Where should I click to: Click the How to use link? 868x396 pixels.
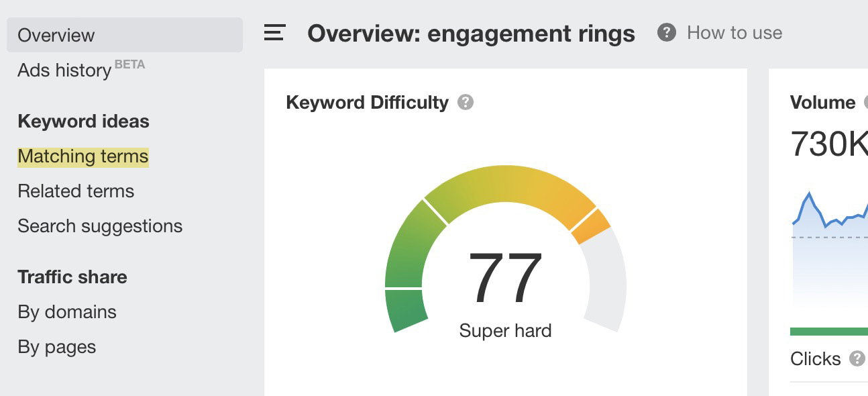click(x=734, y=32)
